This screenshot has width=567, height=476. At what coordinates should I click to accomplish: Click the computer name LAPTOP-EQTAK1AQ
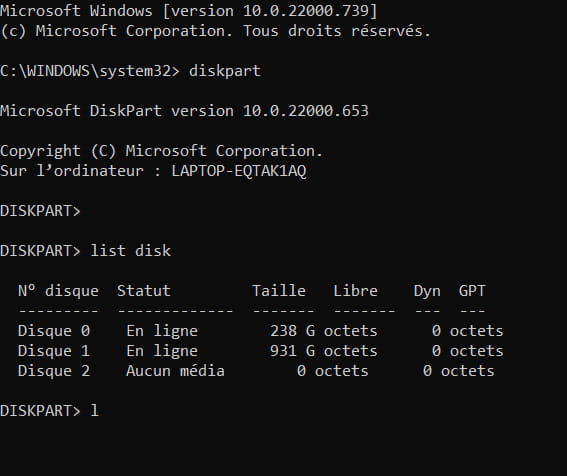point(239,171)
